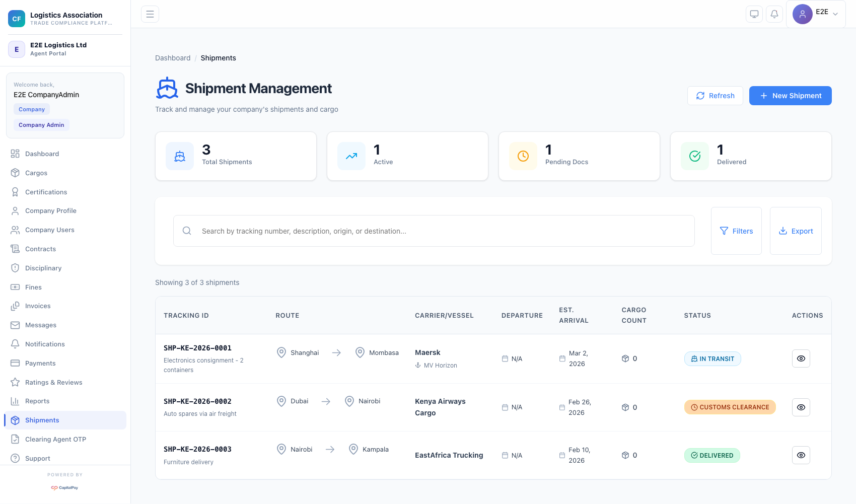856x504 pixels.
Task: Click inside the tracking number search field
Action: (433, 231)
